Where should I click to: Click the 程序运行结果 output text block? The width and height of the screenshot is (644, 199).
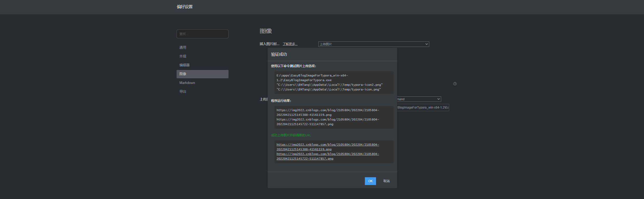(x=334, y=117)
